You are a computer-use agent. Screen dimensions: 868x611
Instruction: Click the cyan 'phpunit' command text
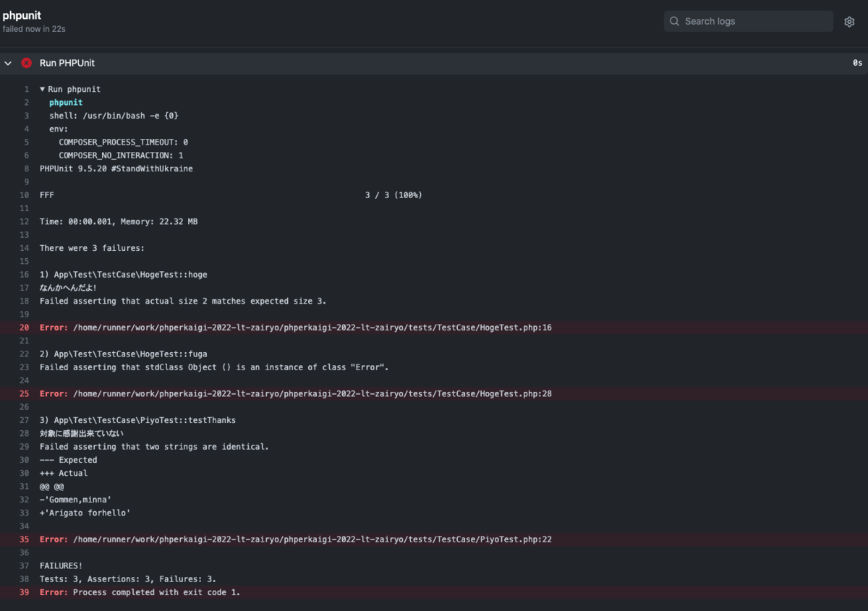(x=66, y=103)
